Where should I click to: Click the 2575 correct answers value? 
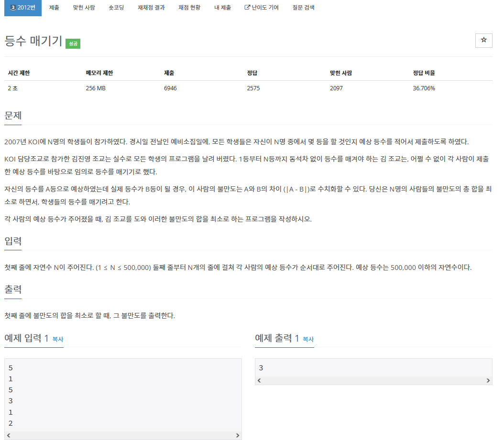(x=253, y=88)
